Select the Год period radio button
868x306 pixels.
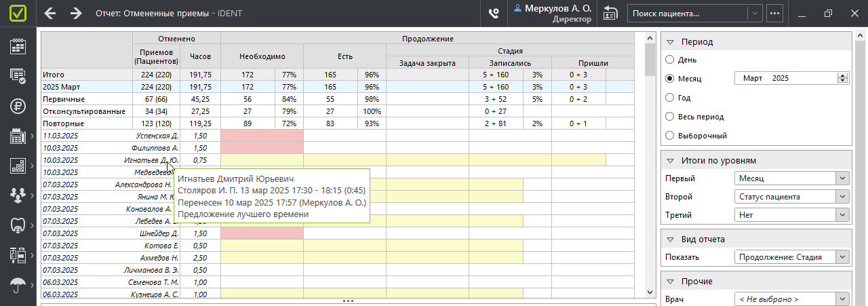click(x=670, y=98)
